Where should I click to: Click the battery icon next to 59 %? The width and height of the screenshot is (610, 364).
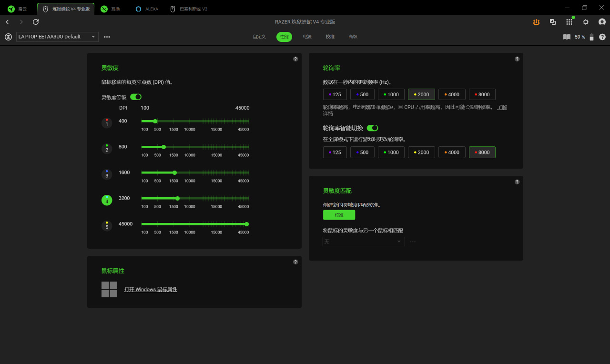[591, 37]
